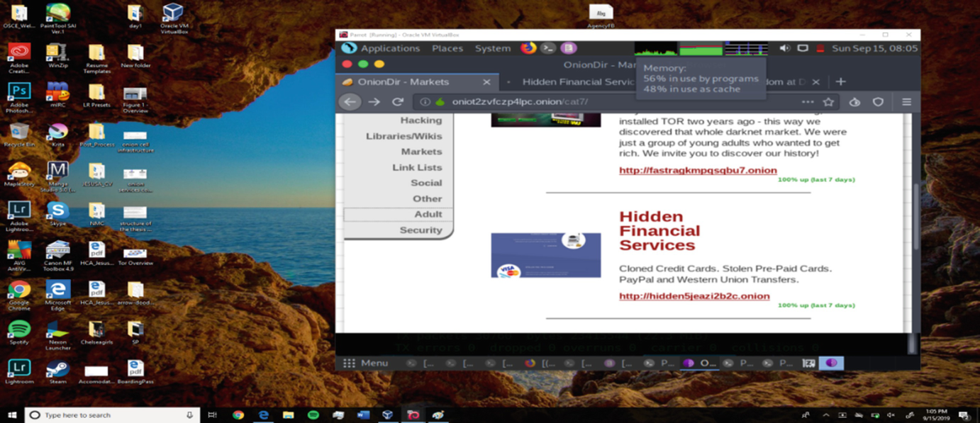Click the shield security icon in toolbar
The image size is (980, 423).
pyautogui.click(x=878, y=102)
